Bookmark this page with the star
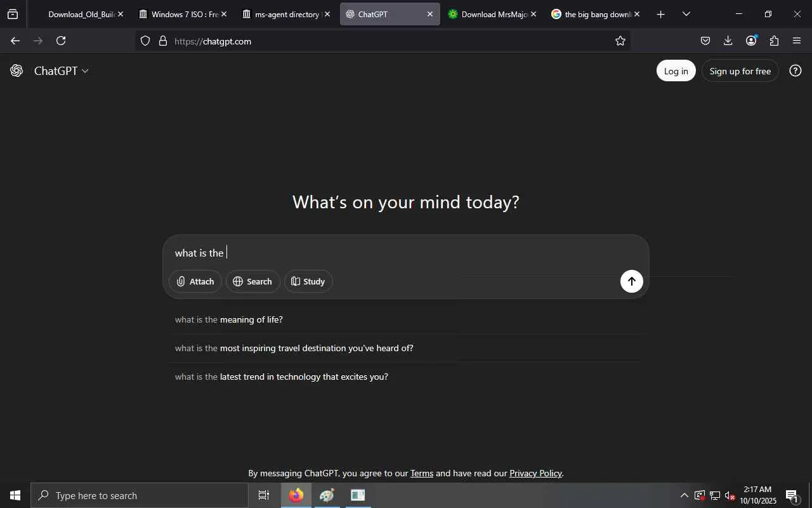The width and height of the screenshot is (812, 508). point(620,41)
